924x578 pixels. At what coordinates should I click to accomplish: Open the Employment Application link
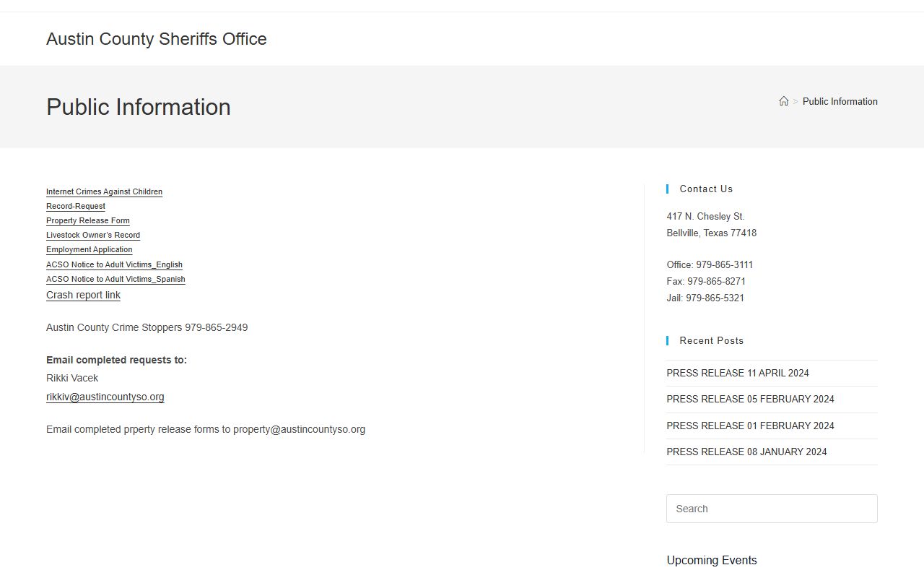pyautogui.click(x=90, y=249)
